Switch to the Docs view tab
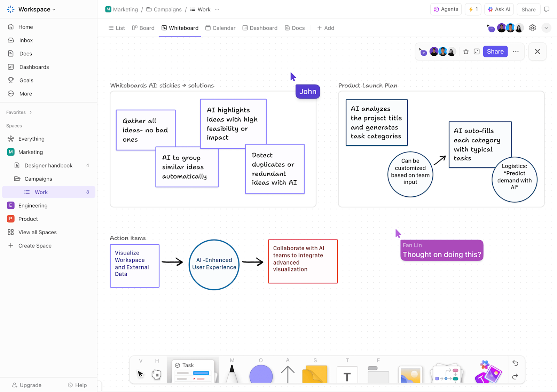This screenshot has width=557, height=392. tap(295, 28)
